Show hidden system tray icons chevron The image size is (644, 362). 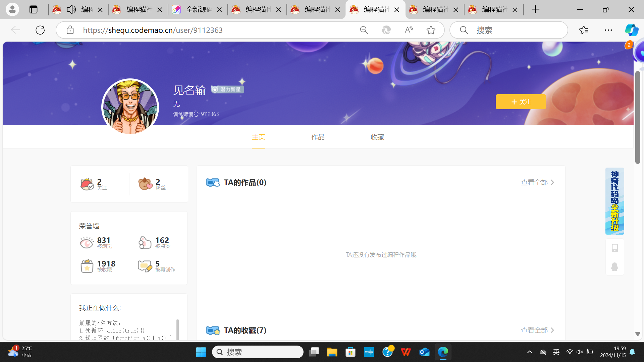530,352
